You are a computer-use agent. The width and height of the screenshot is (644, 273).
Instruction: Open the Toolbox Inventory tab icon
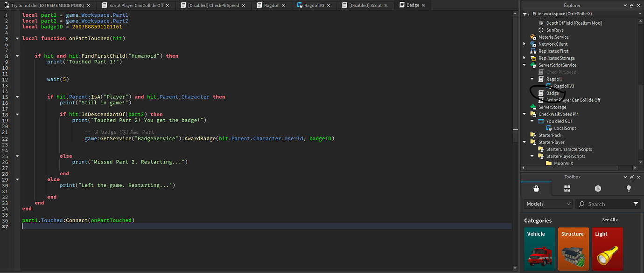click(x=567, y=188)
